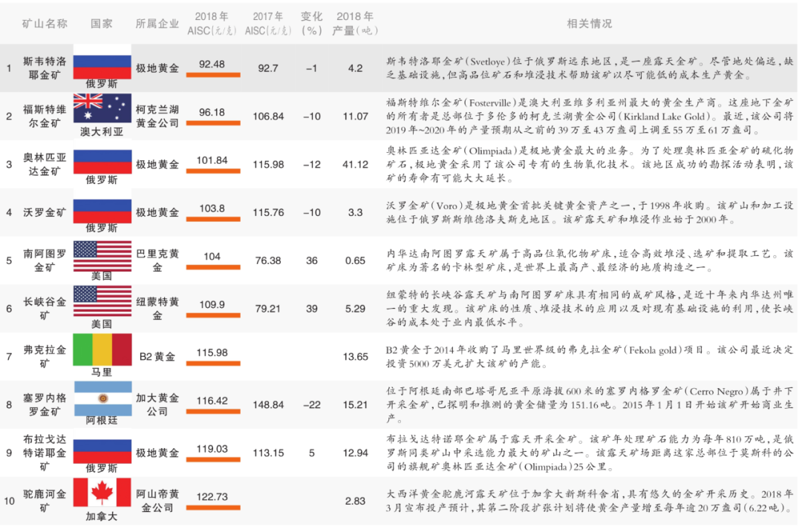Click the country label 澳大利亚
The image size is (802, 532).
[x=102, y=132]
